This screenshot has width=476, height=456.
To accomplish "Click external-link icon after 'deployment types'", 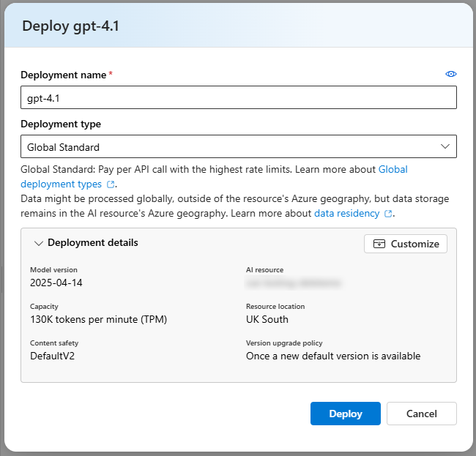I will pyautogui.click(x=111, y=184).
